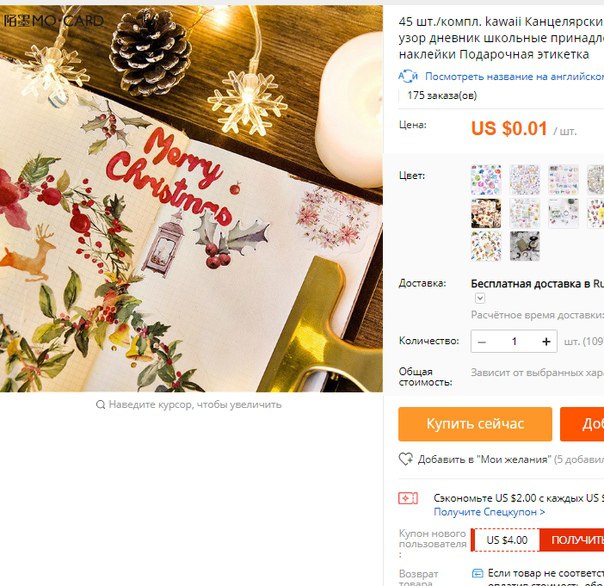Choose the last gray vintage sticker swatch

click(x=525, y=246)
